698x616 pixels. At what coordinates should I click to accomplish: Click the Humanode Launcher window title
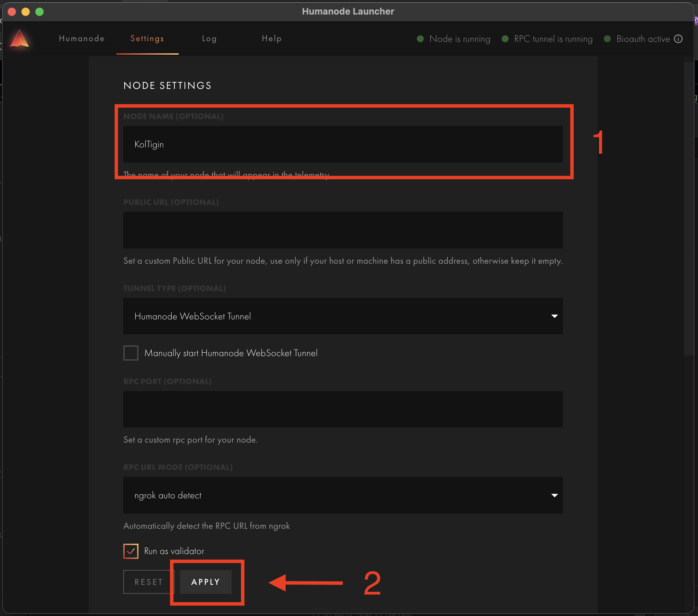point(348,11)
